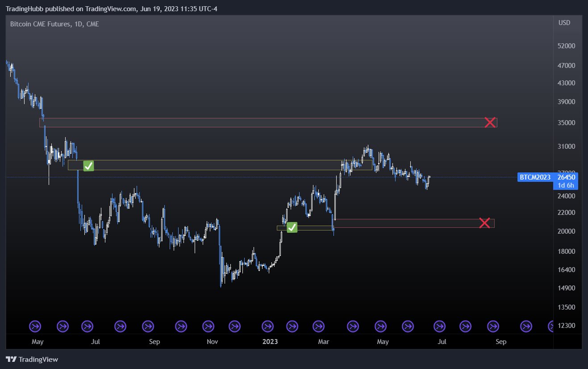Viewport: 588px width, 369px height.
Task: Click the 52000 price axis label
Action: tap(566, 46)
